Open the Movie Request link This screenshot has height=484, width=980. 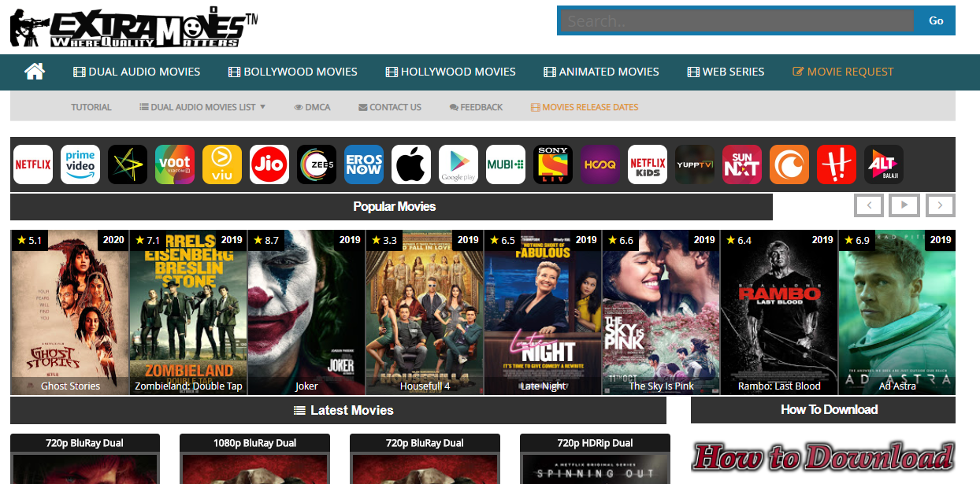click(843, 72)
